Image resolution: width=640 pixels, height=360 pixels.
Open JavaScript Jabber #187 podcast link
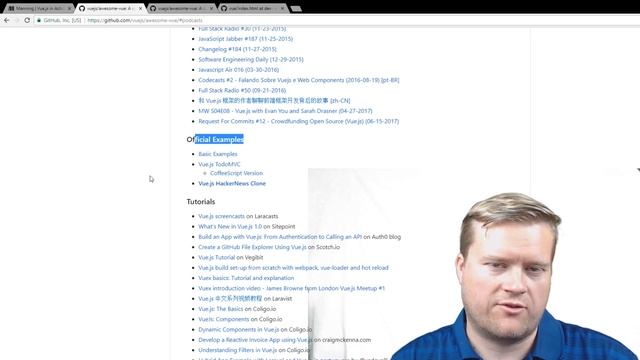pyautogui.click(x=245, y=39)
